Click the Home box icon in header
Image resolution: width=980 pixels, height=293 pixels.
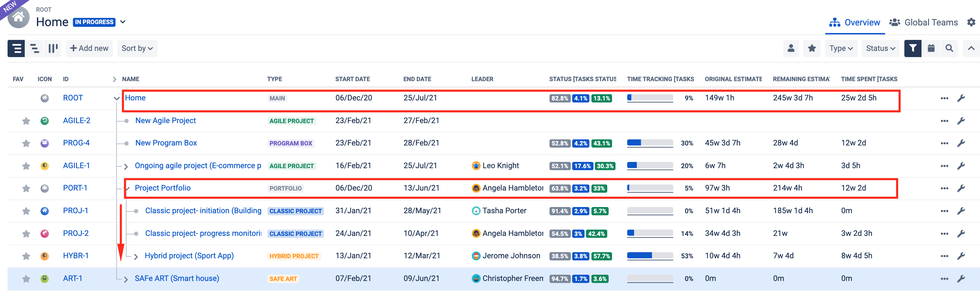point(18,17)
